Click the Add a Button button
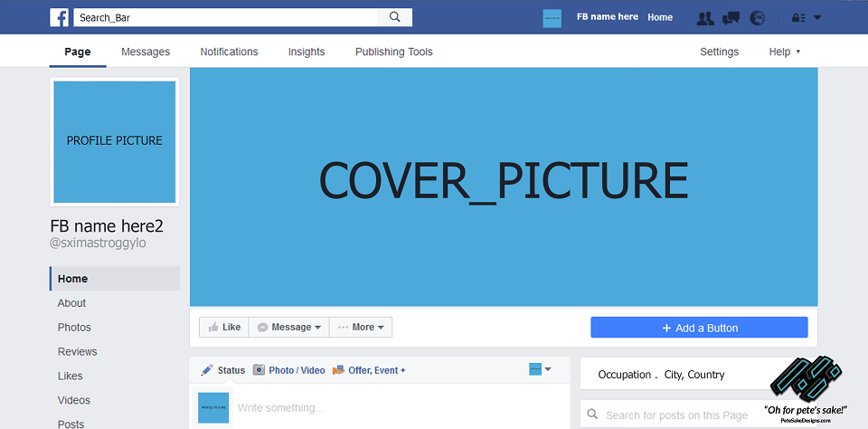Viewport: 868px width, 429px height. coord(699,328)
